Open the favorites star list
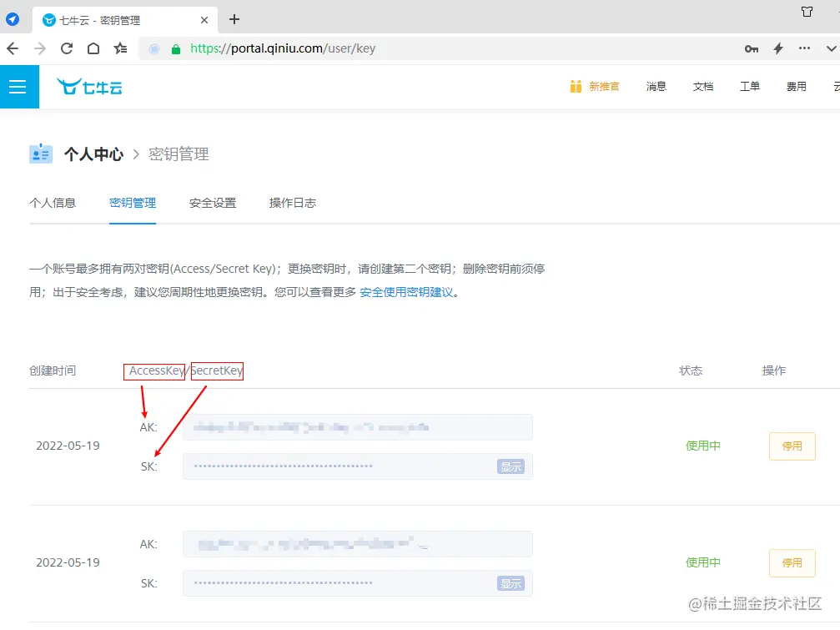The image size is (840, 630). [120, 48]
